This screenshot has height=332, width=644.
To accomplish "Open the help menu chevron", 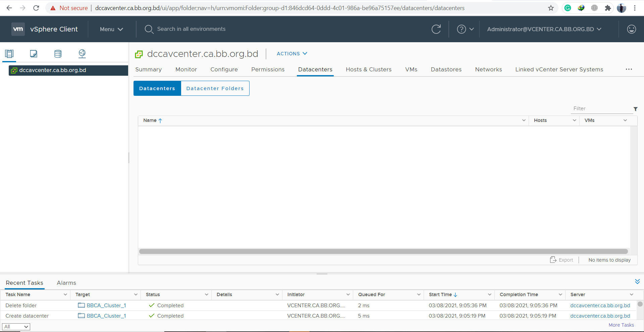I will click(471, 29).
